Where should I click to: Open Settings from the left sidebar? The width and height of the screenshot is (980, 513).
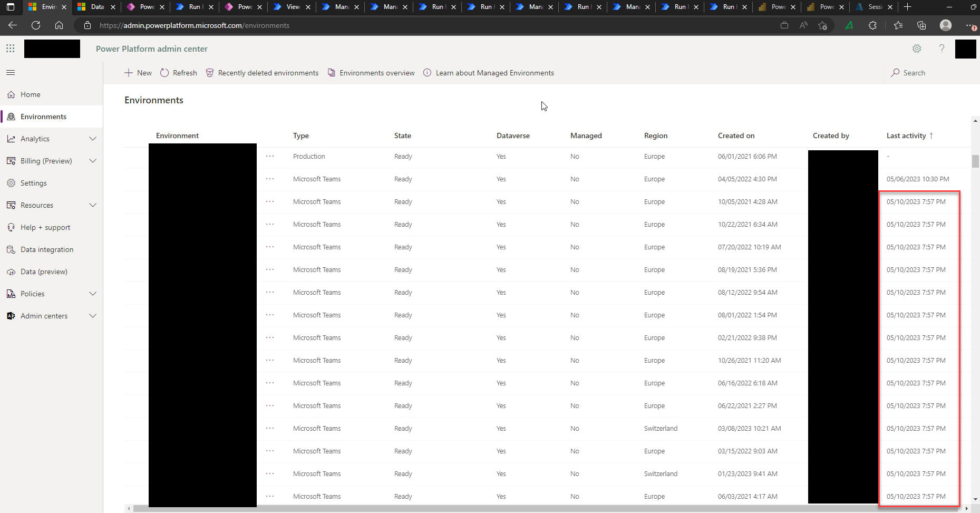pyautogui.click(x=34, y=183)
